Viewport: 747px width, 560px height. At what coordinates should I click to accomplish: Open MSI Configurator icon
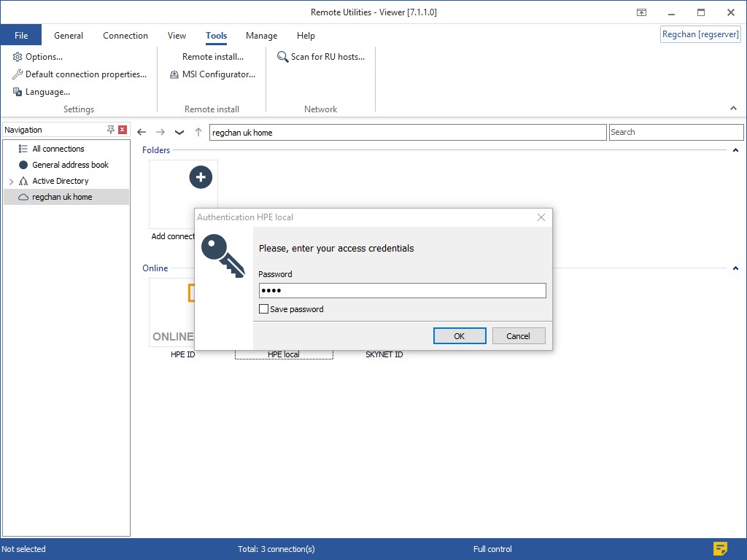pyautogui.click(x=174, y=74)
